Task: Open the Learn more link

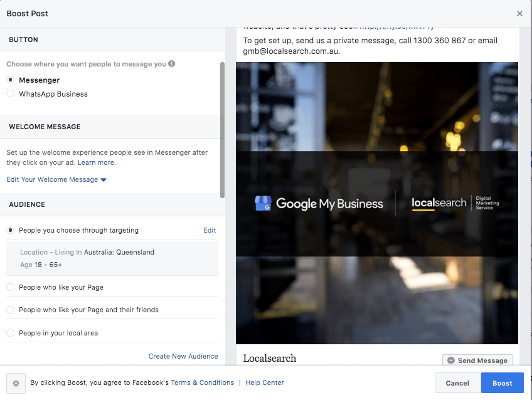Action: [x=97, y=162]
